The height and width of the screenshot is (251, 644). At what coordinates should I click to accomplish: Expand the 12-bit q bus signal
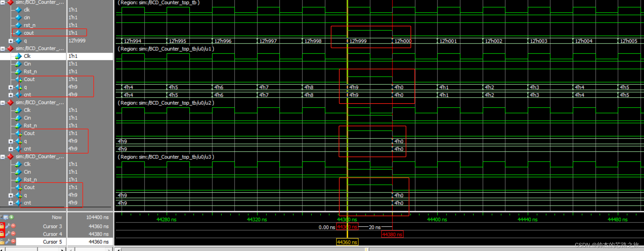pos(11,41)
